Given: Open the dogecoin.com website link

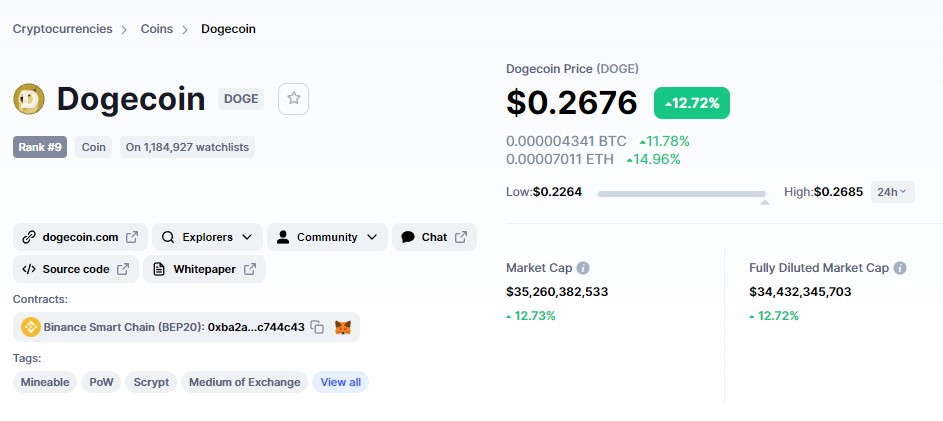Looking at the screenshot, I should click(81, 237).
